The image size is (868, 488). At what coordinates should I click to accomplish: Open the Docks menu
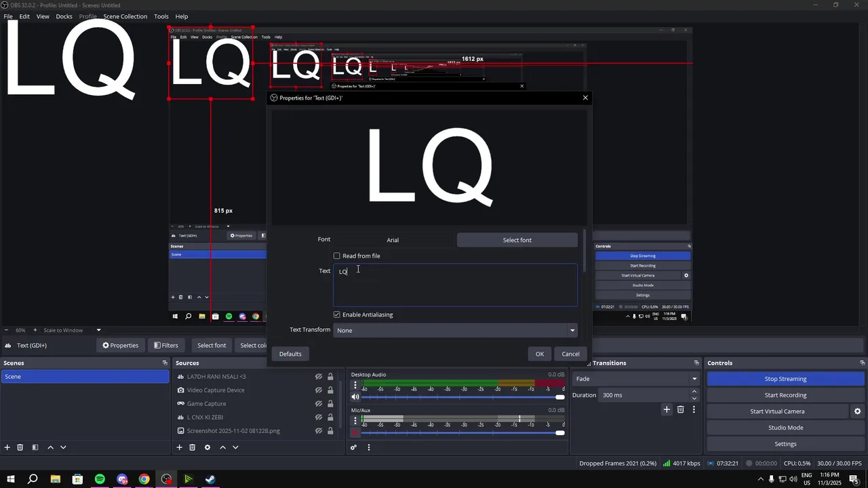click(64, 16)
